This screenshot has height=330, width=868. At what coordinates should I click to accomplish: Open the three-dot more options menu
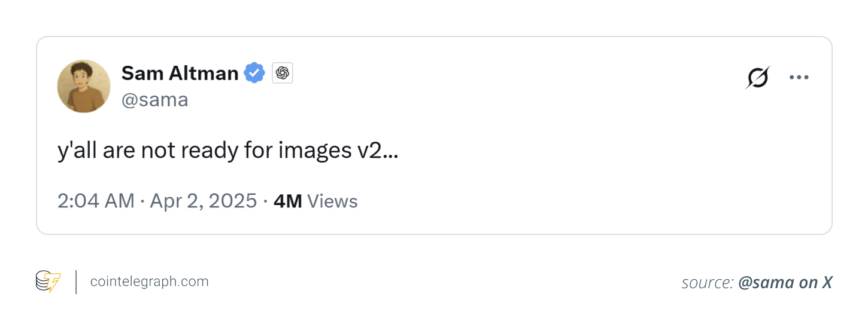click(x=799, y=78)
